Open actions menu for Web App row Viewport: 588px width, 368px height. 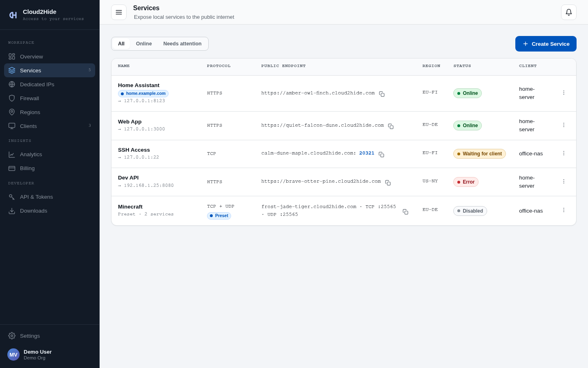(564, 125)
